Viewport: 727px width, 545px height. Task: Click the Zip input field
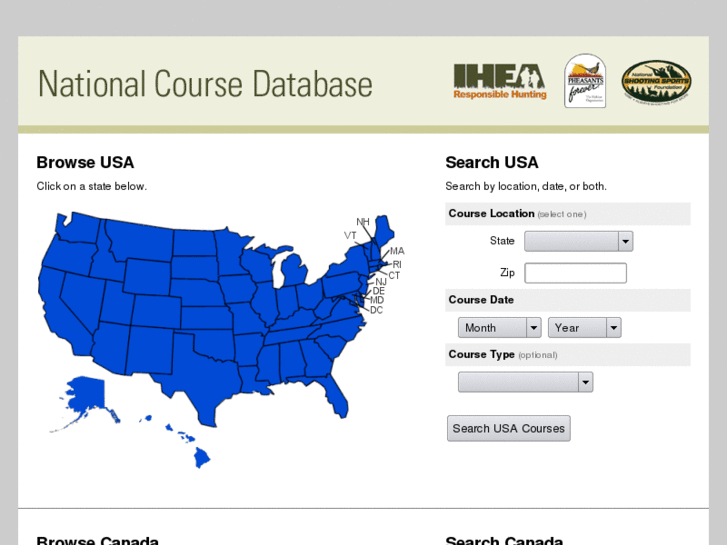(575, 273)
